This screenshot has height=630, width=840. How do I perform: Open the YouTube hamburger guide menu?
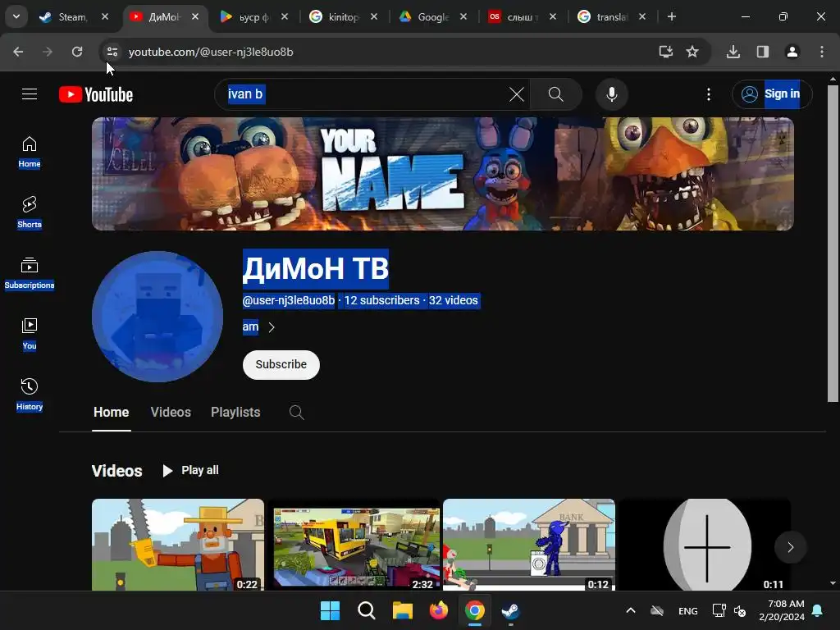tap(30, 94)
